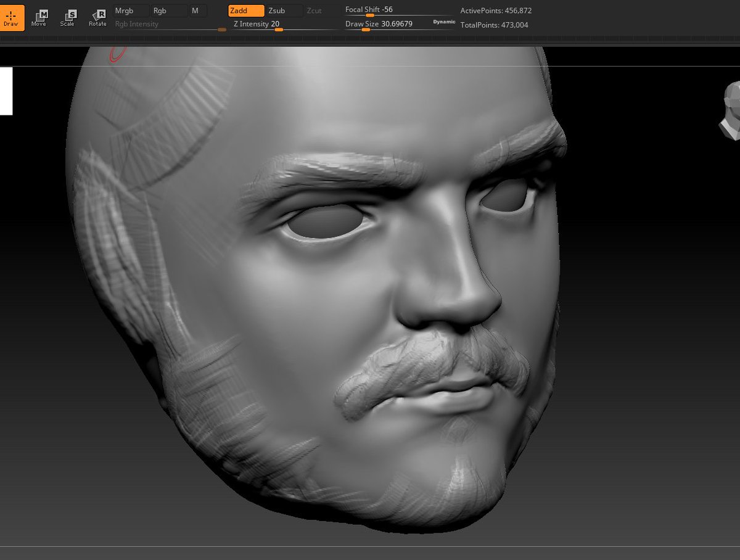Toggle the Dynamic draw size button
The height and width of the screenshot is (560, 740).
coord(444,22)
